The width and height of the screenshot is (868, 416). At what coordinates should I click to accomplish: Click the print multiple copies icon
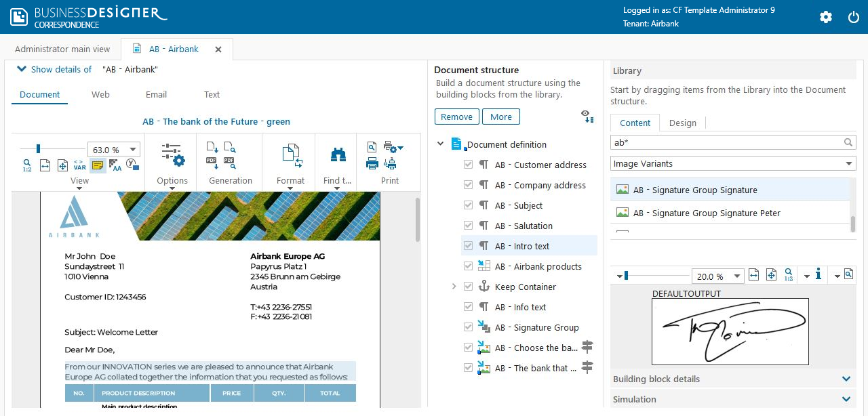tap(390, 163)
